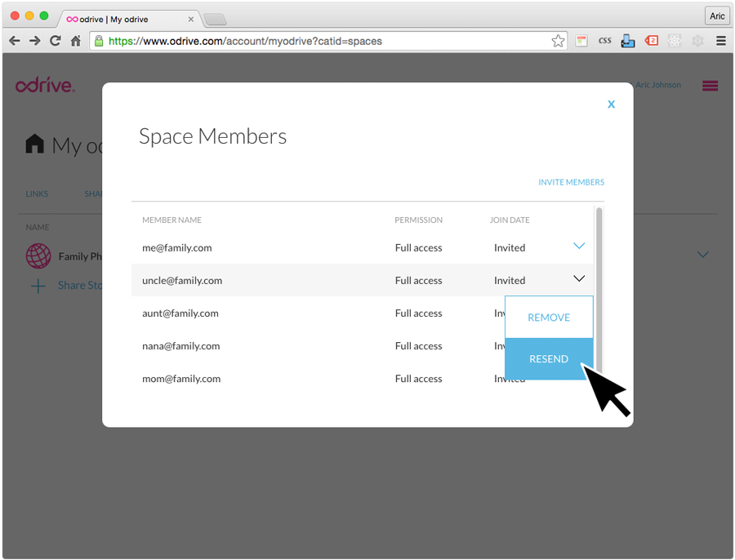
Task: Click the yellow macOS minimize button
Action: point(29,16)
